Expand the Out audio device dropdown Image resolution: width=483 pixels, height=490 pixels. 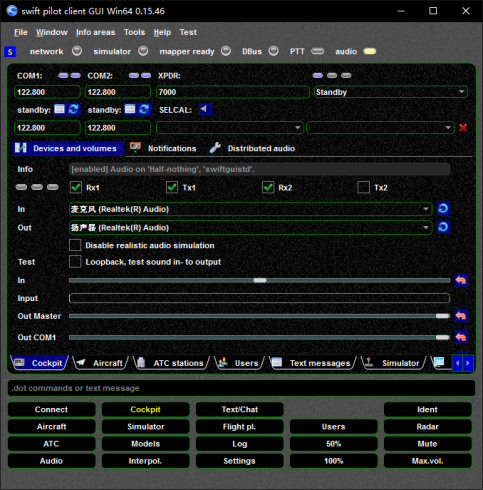250,228
